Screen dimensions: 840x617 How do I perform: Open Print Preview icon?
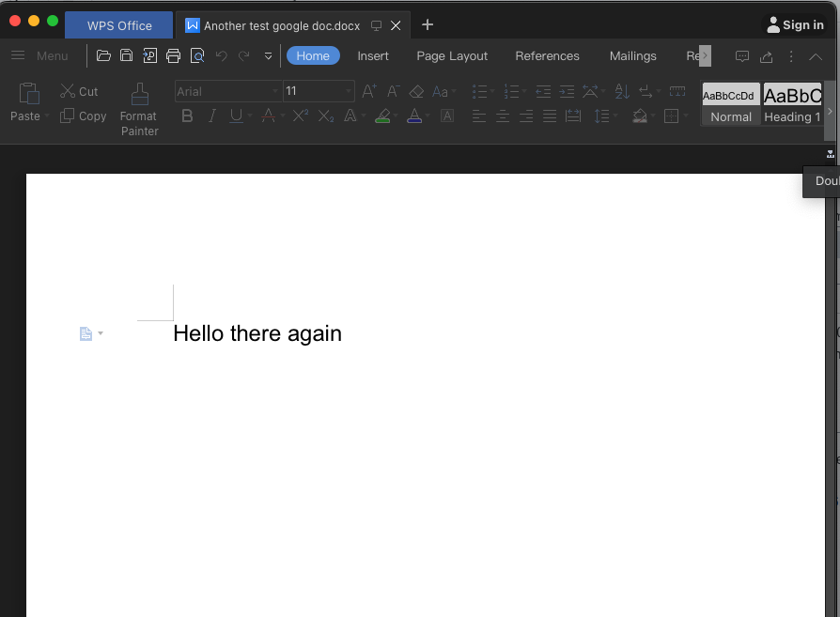tap(197, 55)
